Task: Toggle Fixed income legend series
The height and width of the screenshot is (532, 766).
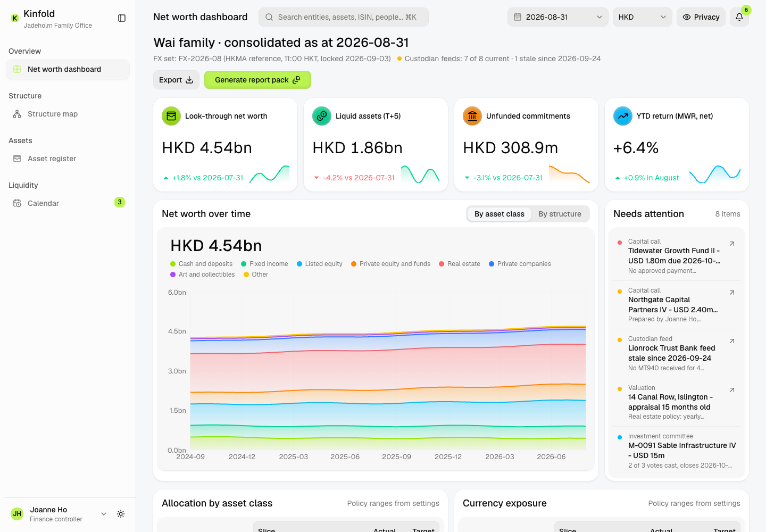Action: tap(264, 264)
